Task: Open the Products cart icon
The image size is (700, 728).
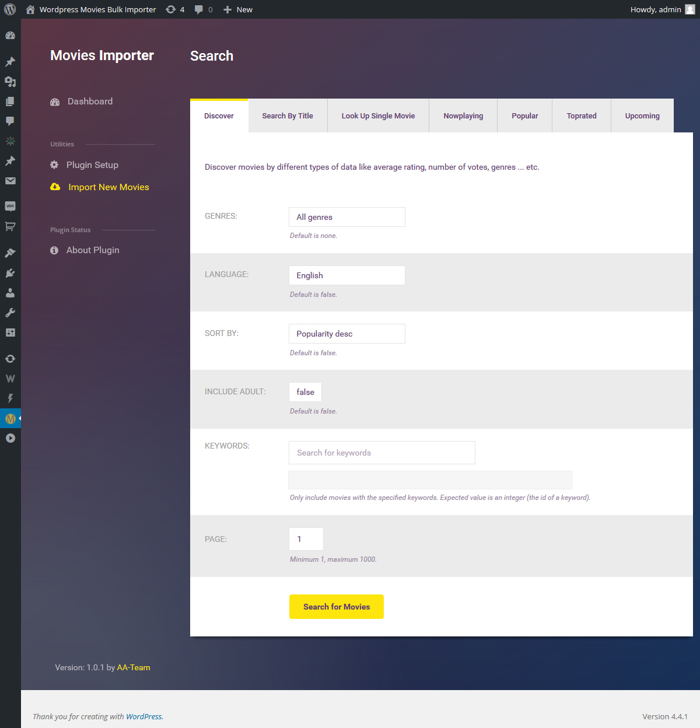Action: click(10, 226)
